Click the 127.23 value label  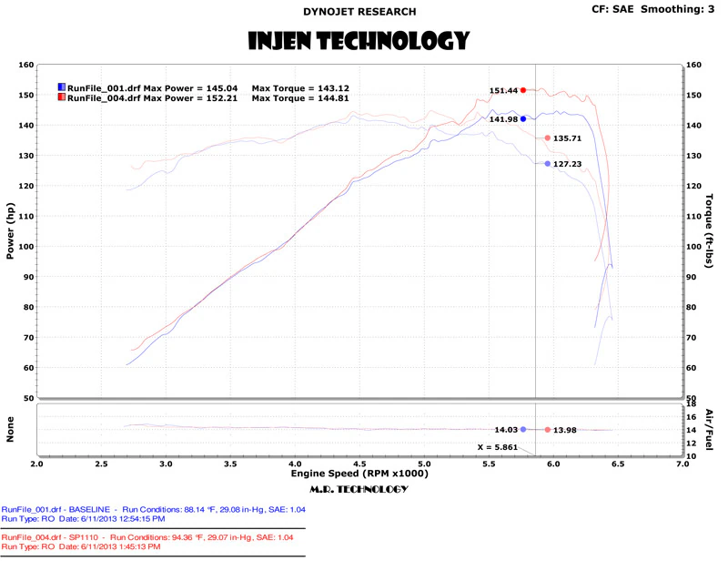(567, 164)
